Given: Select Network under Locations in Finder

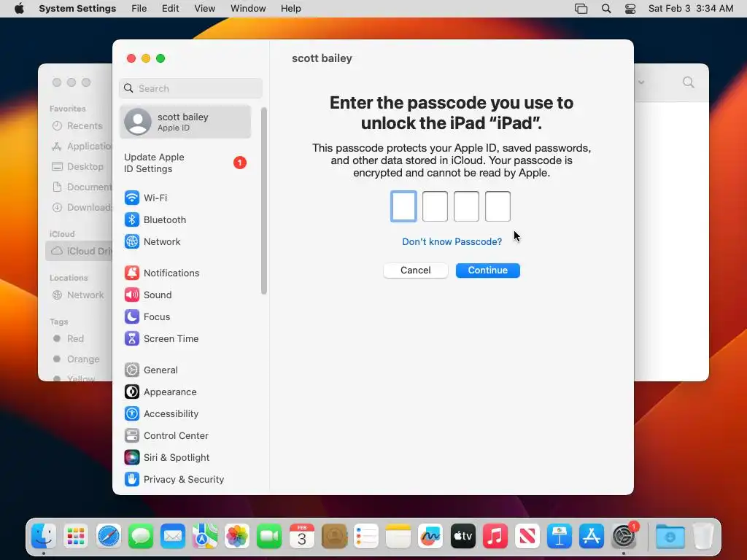Looking at the screenshot, I should 78,295.
